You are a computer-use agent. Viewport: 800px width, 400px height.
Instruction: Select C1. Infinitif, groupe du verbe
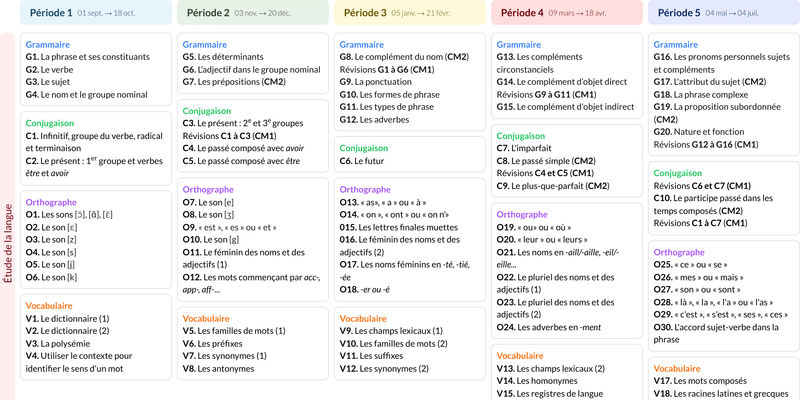(94, 142)
